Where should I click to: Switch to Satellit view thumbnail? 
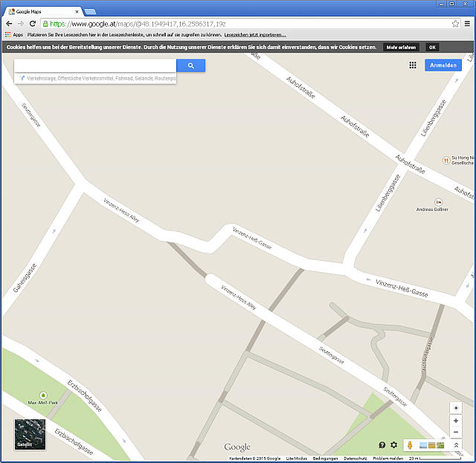click(30, 435)
